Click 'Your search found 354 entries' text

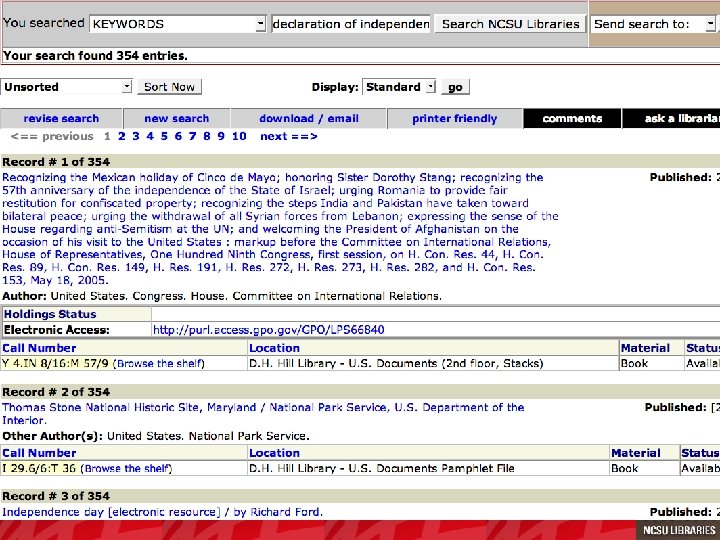click(x=95, y=56)
